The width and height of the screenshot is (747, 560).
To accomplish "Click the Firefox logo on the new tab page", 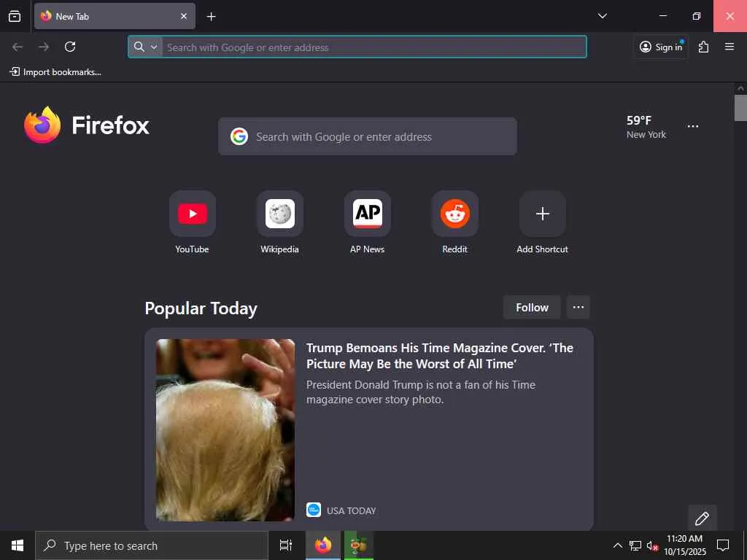I will pyautogui.click(x=88, y=125).
